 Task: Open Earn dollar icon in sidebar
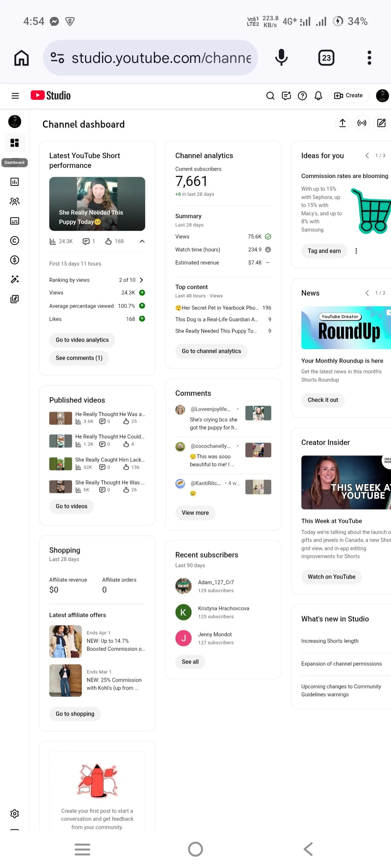coord(14,260)
